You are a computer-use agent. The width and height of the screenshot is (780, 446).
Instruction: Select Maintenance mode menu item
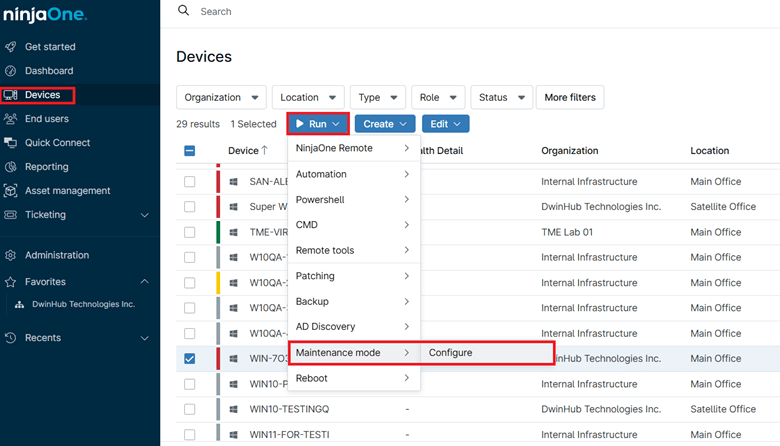[354, 353]
